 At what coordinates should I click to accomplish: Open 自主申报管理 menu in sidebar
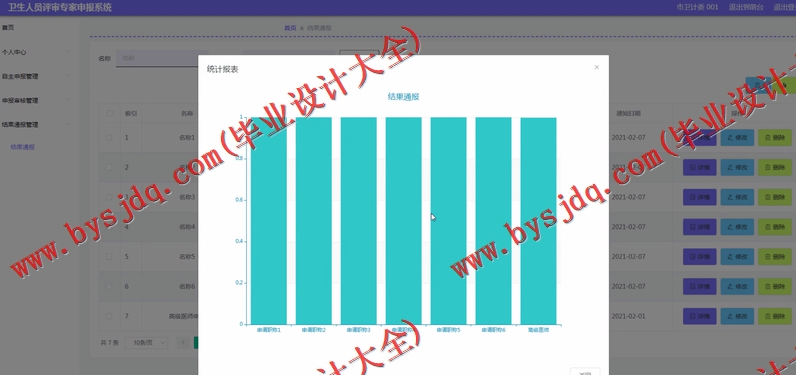(x=20, y=76)
